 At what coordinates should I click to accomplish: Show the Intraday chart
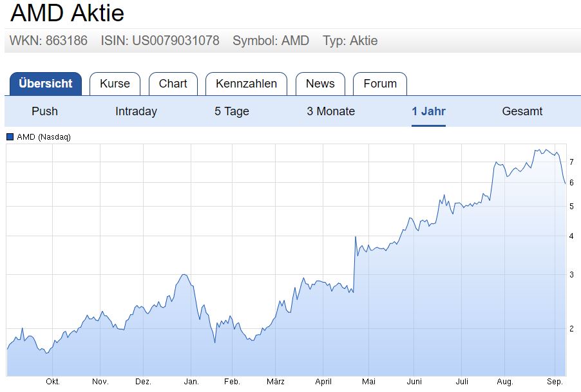pyautogui.click(x=136, y=111)
